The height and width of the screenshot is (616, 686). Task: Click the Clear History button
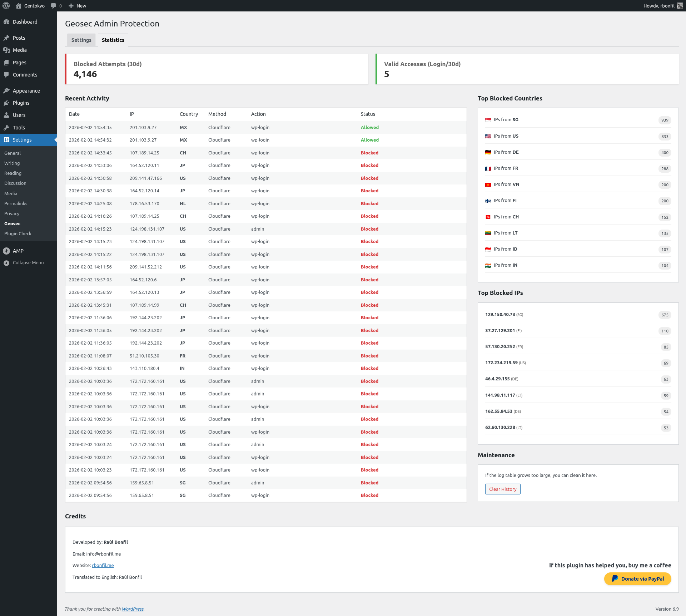(x=502, y=489)
